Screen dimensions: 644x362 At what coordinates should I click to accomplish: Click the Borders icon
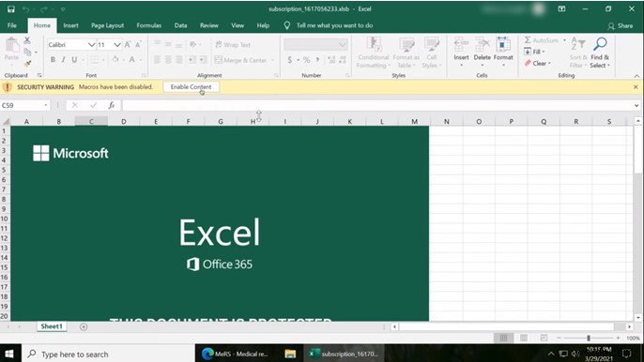(x=94, y=60)
